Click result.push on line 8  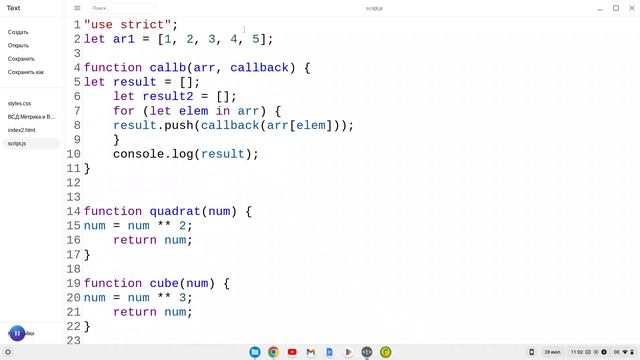click(x=153, y=125)
